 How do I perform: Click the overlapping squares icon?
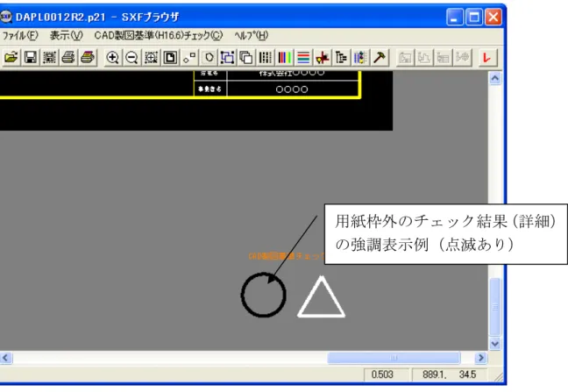(246, 57)
